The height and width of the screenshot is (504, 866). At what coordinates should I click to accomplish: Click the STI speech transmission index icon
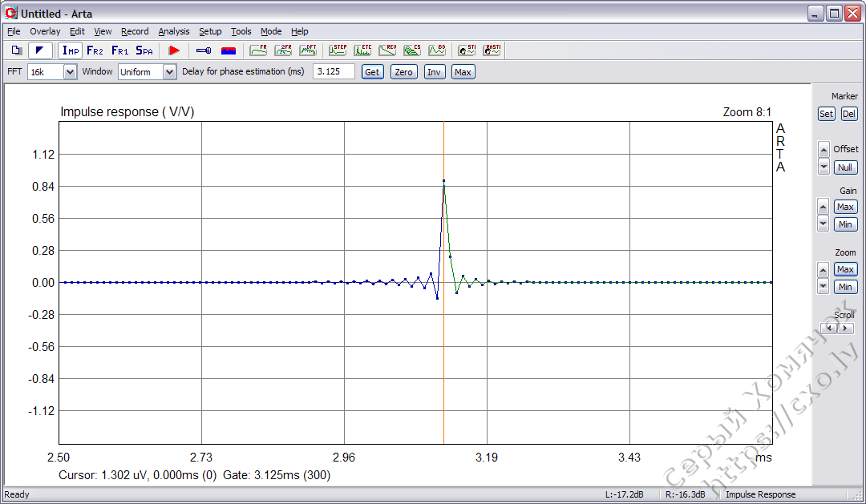point(467,50)
